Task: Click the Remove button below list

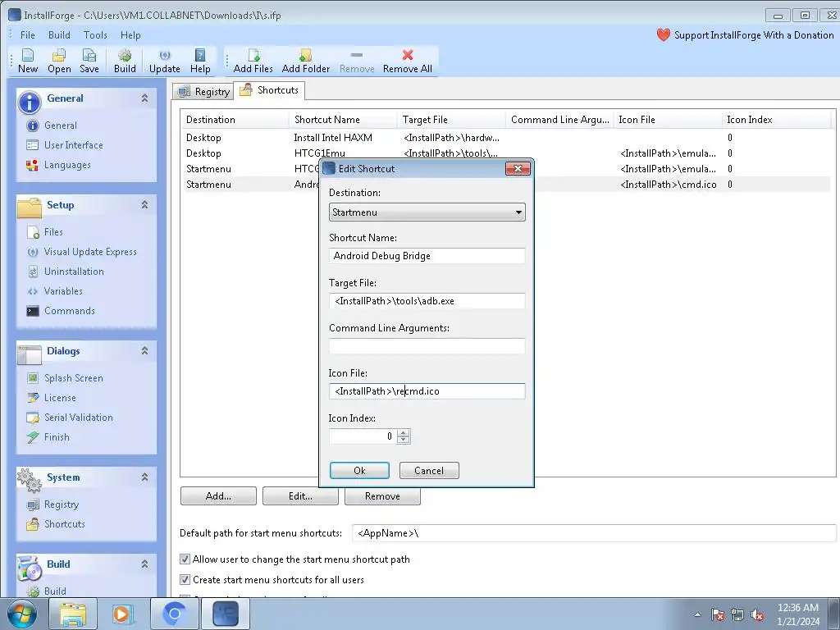Action: 382,496
